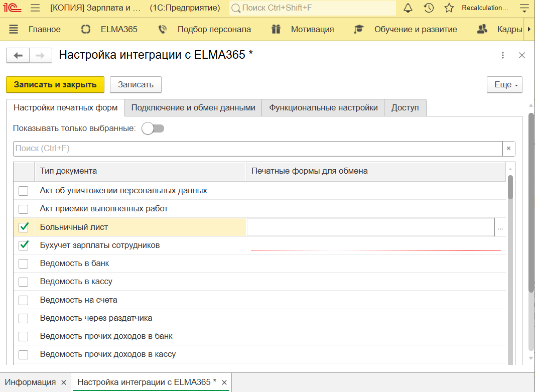Open the history clock icon
The height and width of the screenshot is (392, 535).
(x=429, y=8)
